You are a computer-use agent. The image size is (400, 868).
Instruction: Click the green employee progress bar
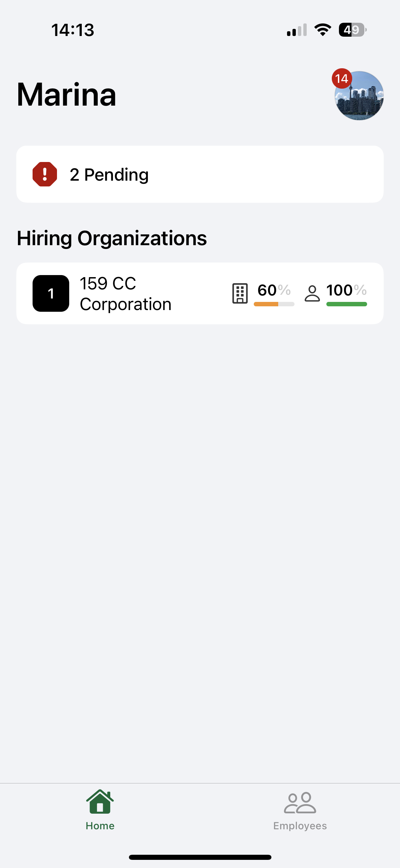tap(346, 304)
